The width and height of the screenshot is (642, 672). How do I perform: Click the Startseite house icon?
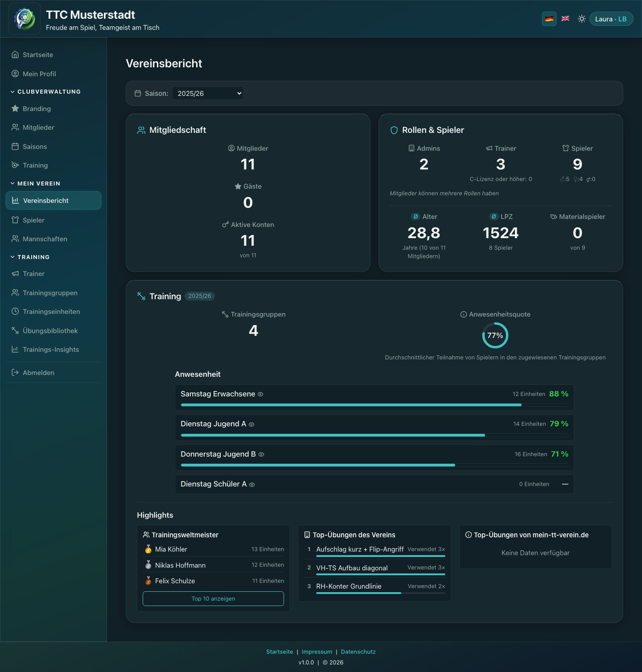(x=15, y=55)
